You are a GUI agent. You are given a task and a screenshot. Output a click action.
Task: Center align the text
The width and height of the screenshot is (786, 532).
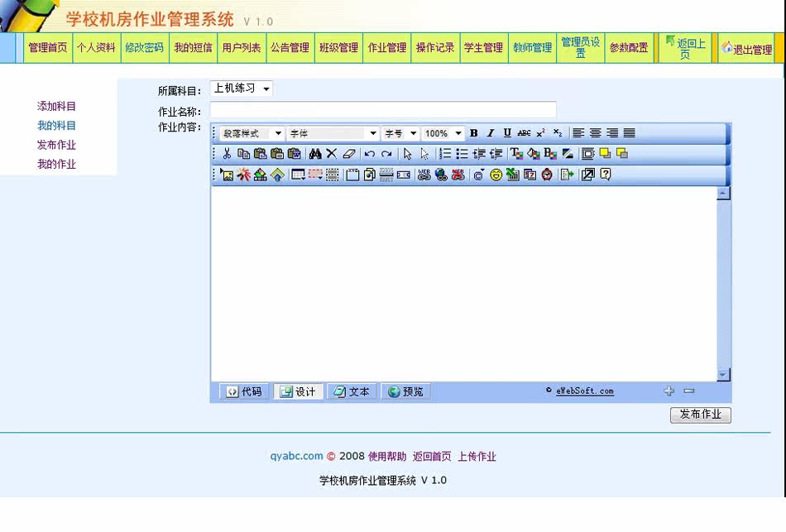[x=596, y=133]
